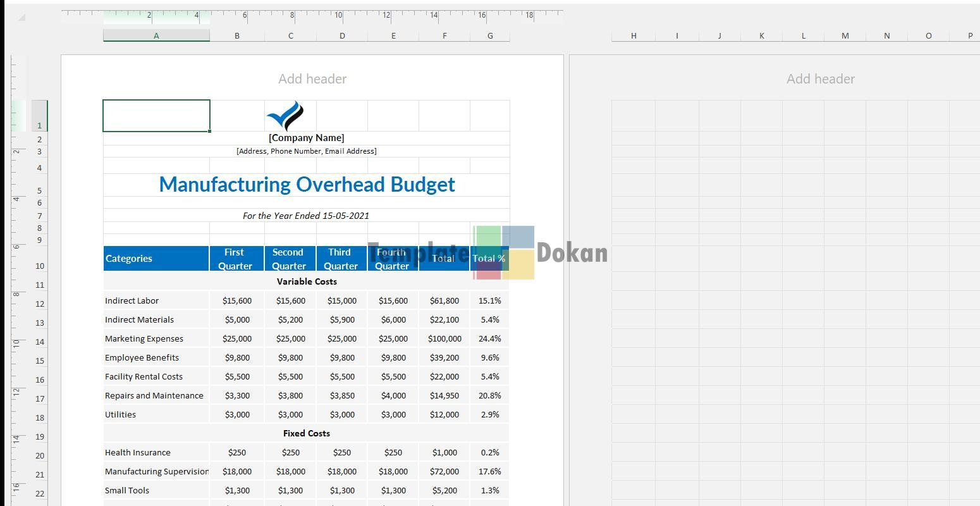Select the blue checkmark company logo

click(x=285, y=116)
